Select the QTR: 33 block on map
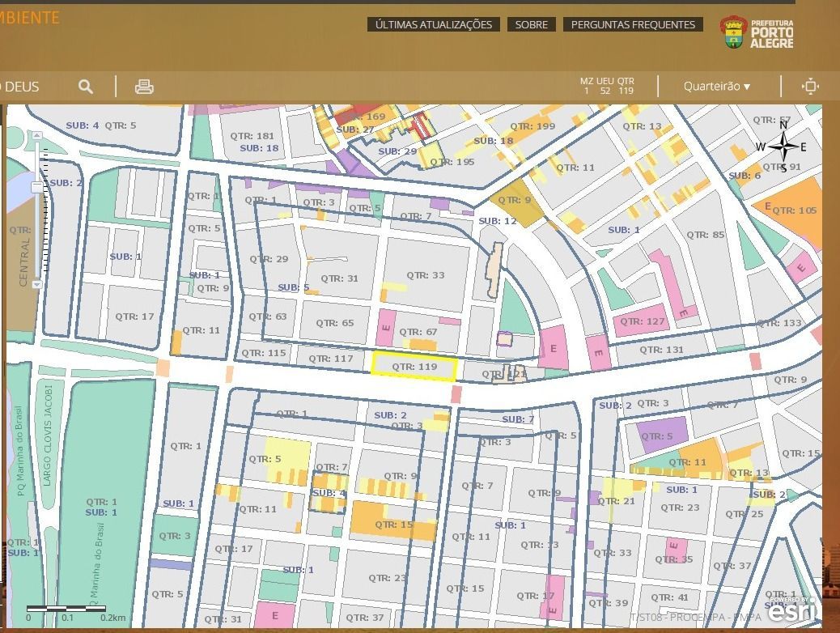Viewport: 840px width, 633px height. pyautogui.click(x=426, y=275)
